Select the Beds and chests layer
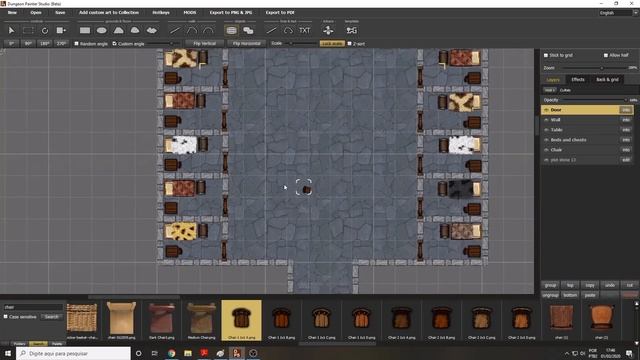Image resolution: width=640 pixels, height=360 pixels. (x=587, y=140)
